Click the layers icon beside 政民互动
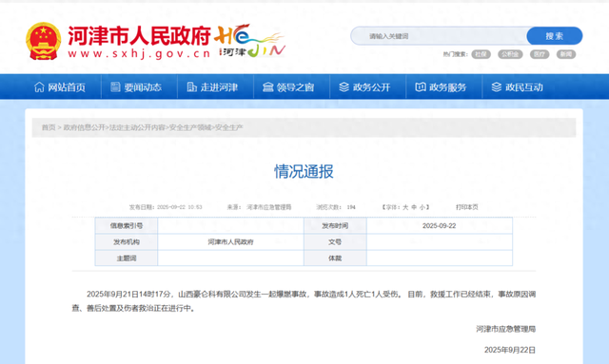 click(497, 86)
